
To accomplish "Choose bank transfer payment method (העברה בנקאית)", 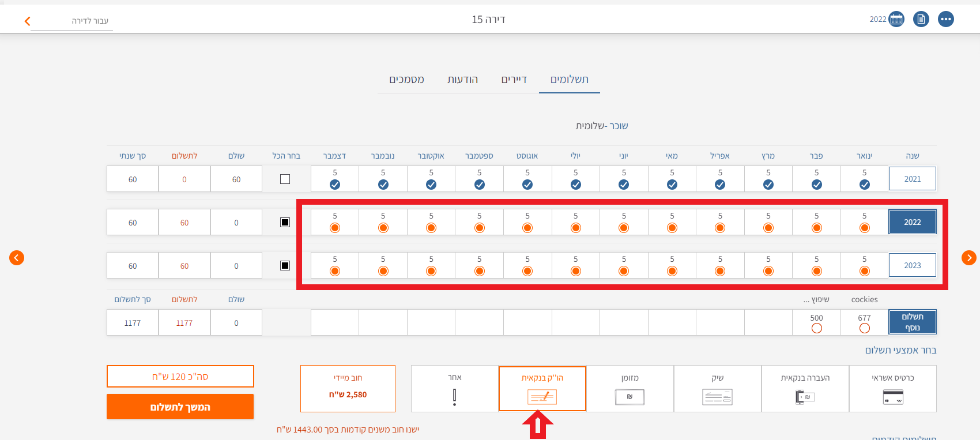I will pos(805,389).
